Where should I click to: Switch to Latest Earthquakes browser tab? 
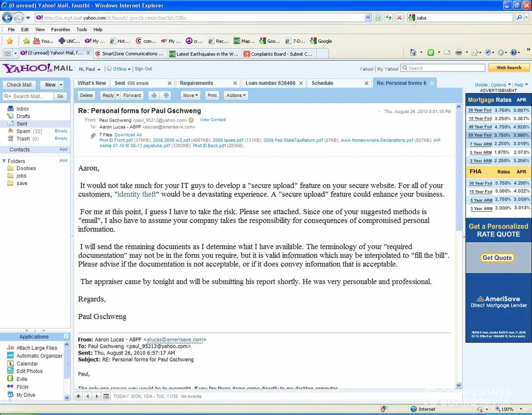(204, 54)
